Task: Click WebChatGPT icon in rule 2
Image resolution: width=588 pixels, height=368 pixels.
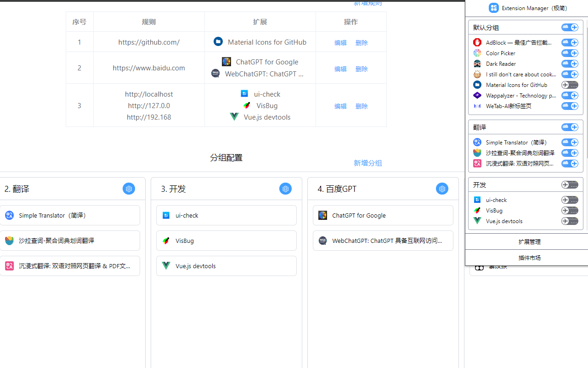Action: pyautogui.click(x=215, y=73)
